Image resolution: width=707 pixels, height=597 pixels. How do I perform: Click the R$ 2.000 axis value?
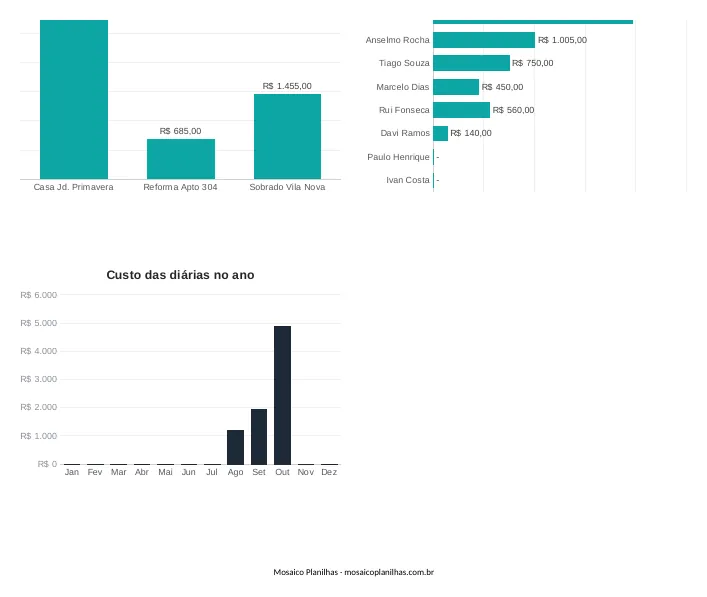pyautogui.click(x=39, y=407)
